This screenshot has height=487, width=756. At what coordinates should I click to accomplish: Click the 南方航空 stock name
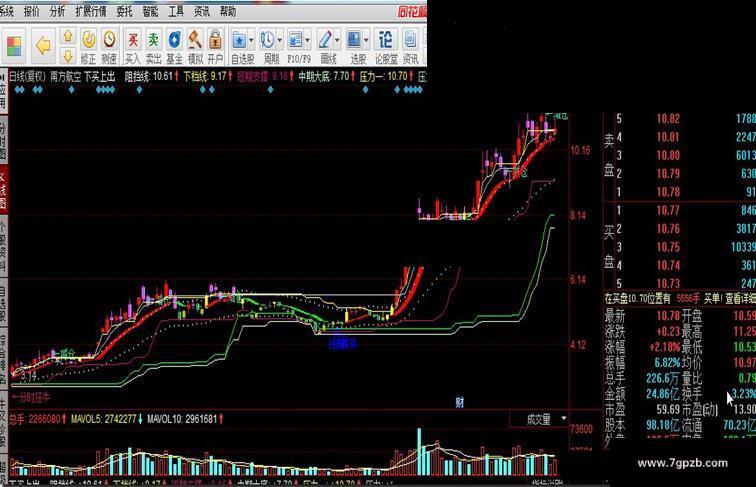click(66, 76)
